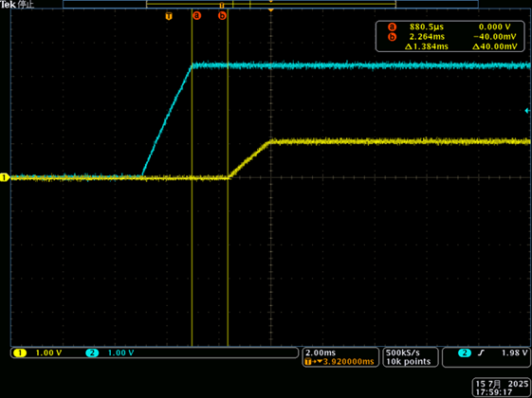Click the 10k points record length readout
The height and width of the screenshot is (398, 532).
(x=408, y=361)
